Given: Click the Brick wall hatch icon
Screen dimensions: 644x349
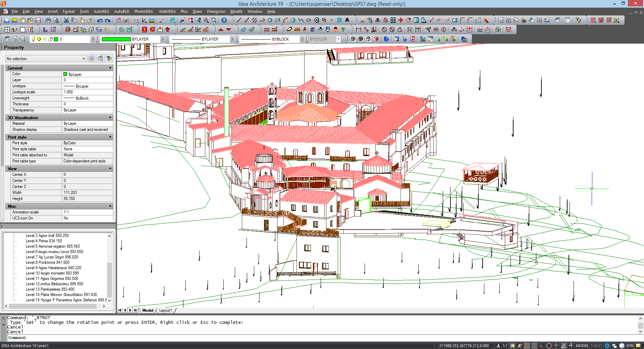Looking at the screenshot, I should [x=593, y=20].
